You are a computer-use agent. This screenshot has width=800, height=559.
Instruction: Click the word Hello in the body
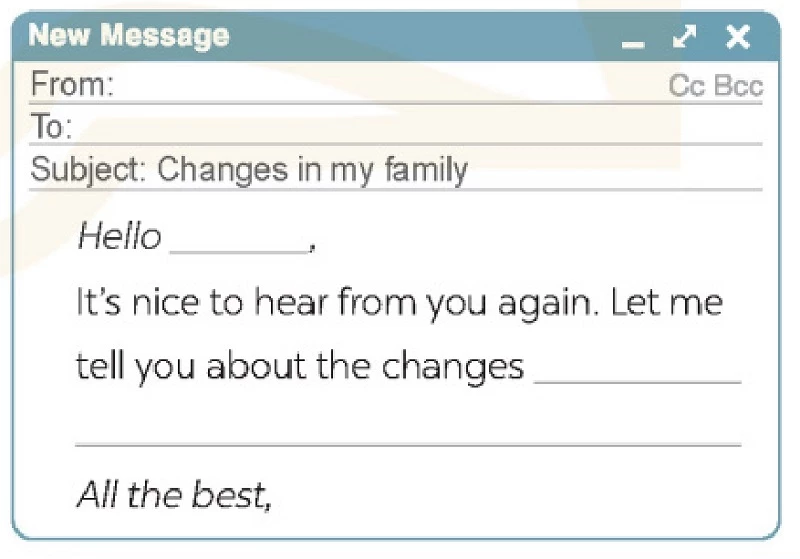coord(119,237)
